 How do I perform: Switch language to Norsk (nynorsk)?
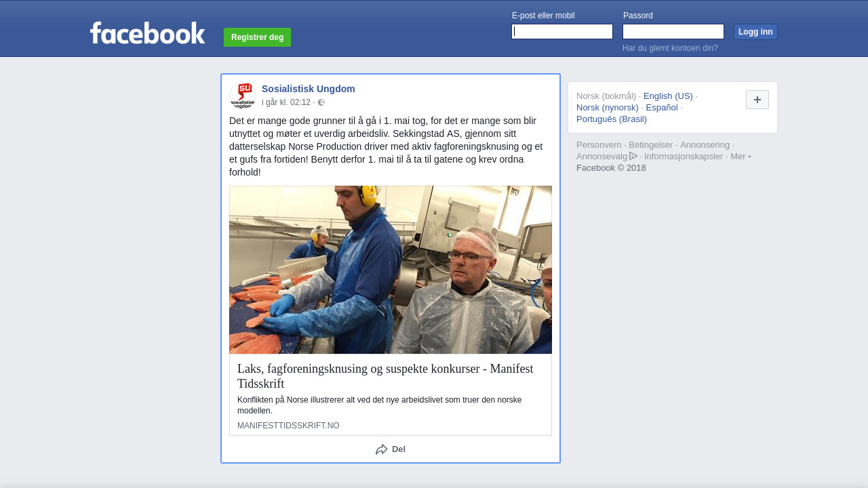pos(608,107)
